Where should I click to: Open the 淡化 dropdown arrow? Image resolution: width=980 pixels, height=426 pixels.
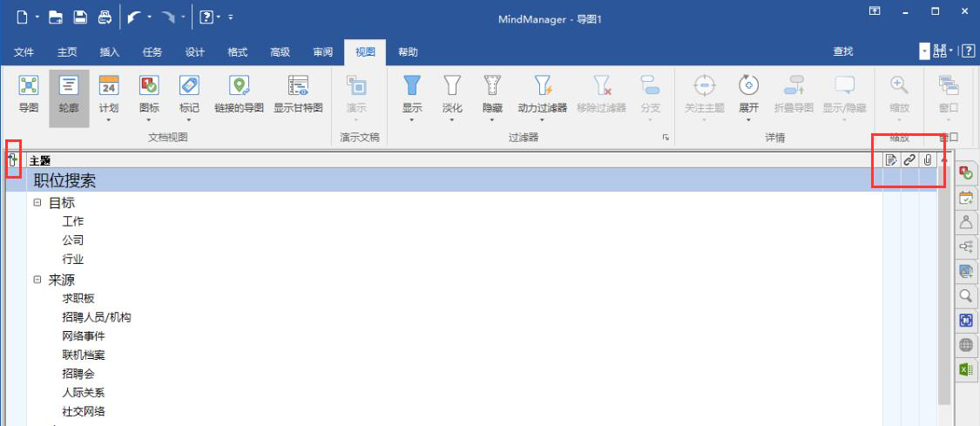[452, 120]
